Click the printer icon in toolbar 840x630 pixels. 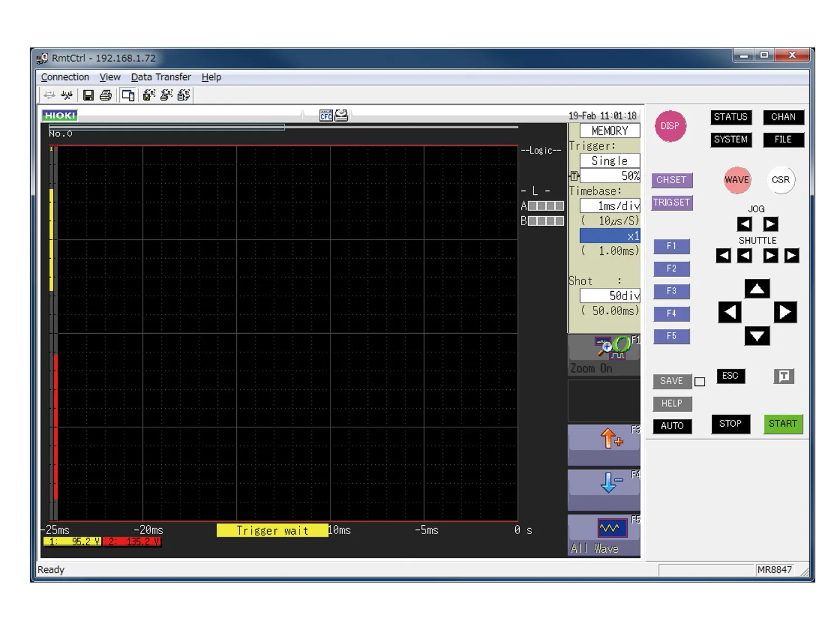[x=105, y=95]
